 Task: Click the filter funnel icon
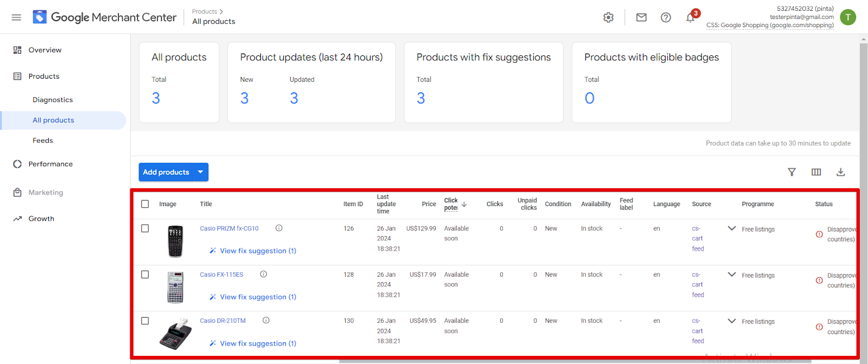point(792,172)
